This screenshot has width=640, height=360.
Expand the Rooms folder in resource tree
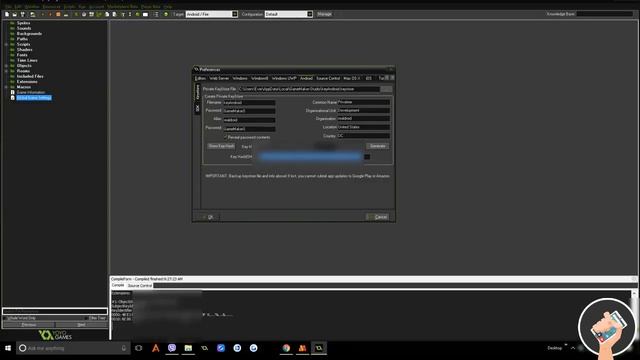point(6,71)
